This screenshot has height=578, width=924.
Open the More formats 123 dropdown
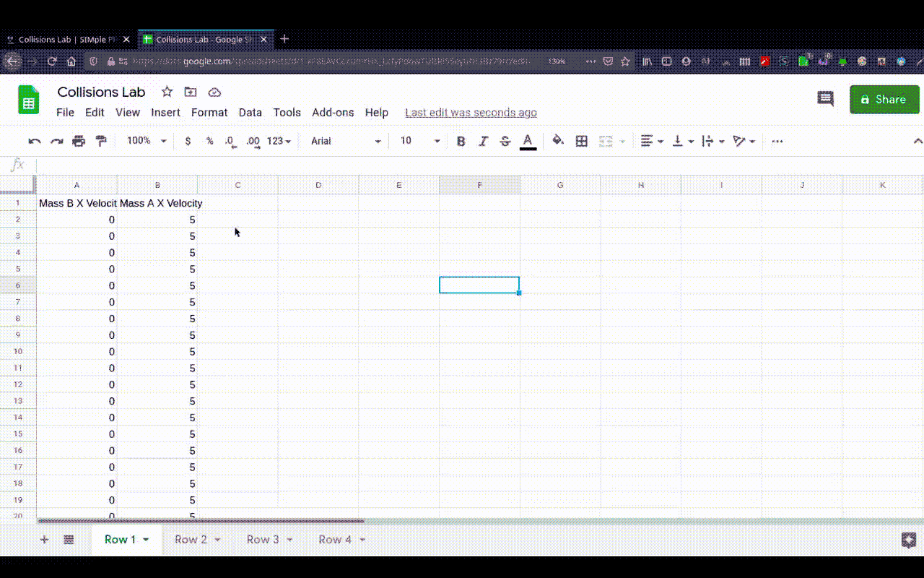(276, 141)
